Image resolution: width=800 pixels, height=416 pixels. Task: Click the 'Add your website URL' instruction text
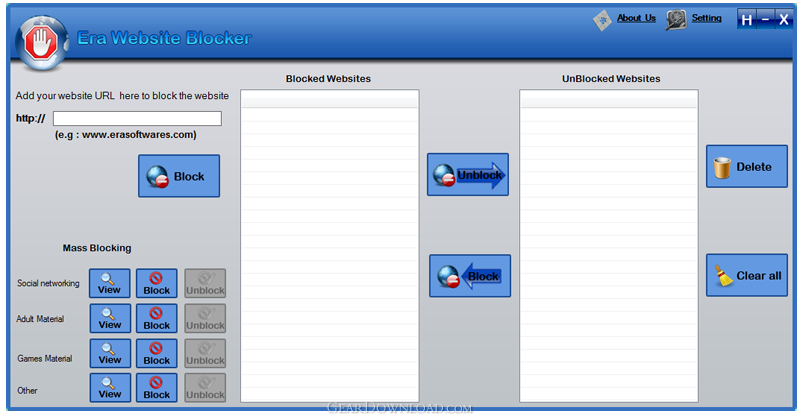(x=122, y=95)
